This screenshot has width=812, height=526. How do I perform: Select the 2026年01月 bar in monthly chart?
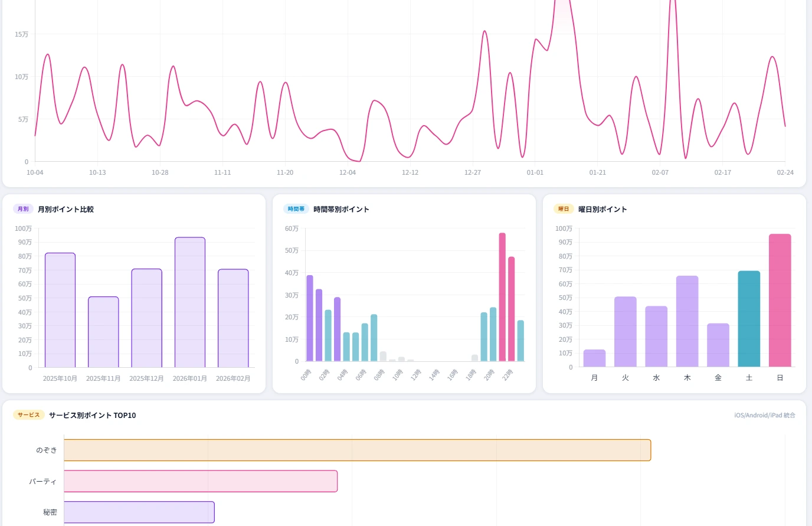tap(190, 302)
